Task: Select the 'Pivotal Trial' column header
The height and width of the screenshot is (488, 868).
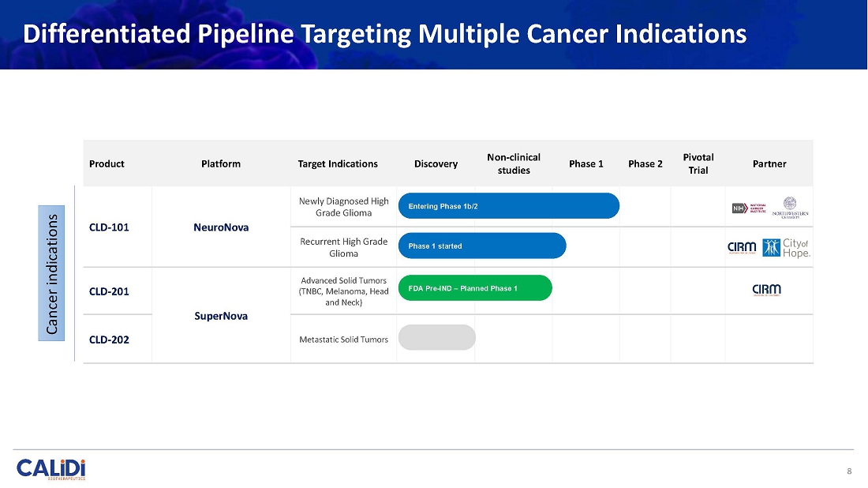Action: (x=698, y=163)
